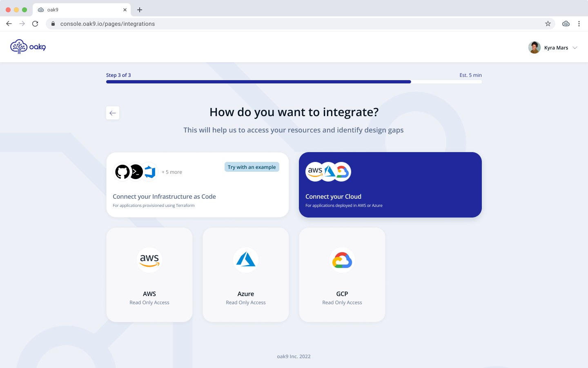Click Read Only Access under Azure
Viewport: 588px width, 368px height.
coord(246,303)
